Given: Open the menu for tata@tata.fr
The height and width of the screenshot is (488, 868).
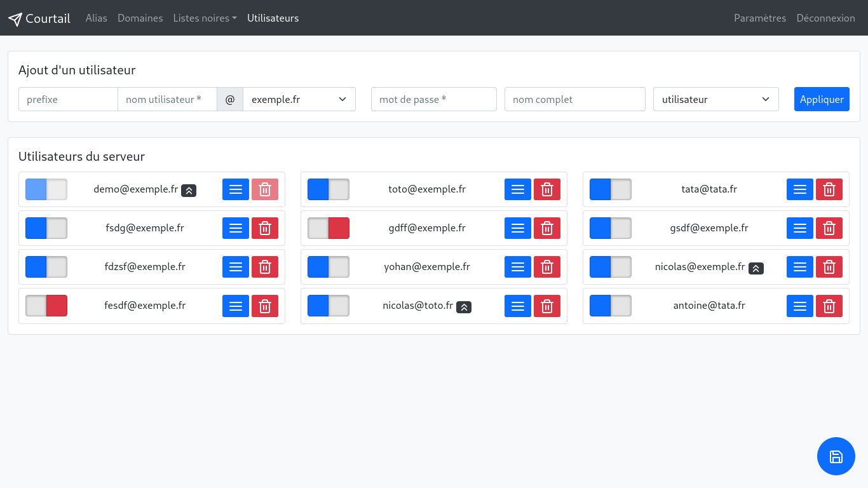Looking at the screenshot, I should [x=800, y=189].
